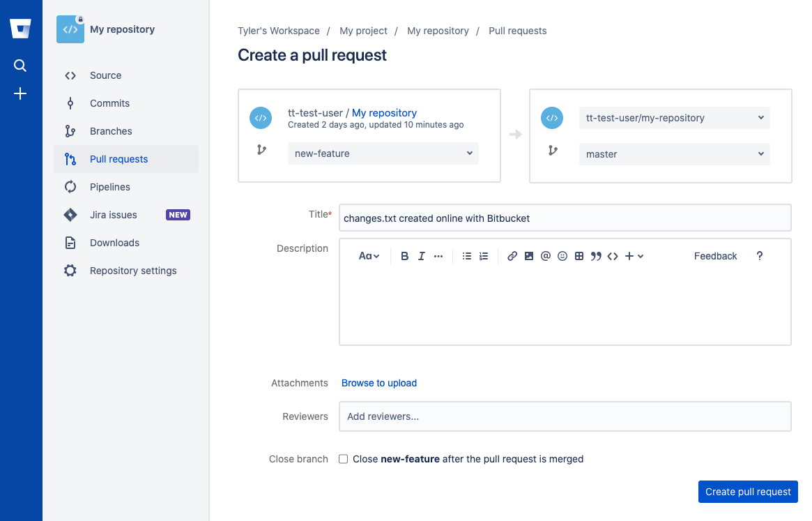Insert a table in the description editor

579,256
